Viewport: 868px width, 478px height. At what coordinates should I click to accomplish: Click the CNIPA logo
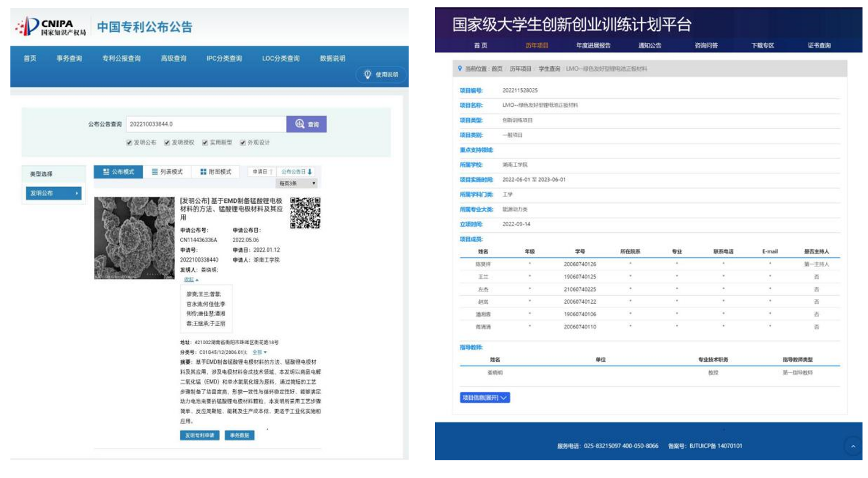pyautogui.click(x=51, y=27)
